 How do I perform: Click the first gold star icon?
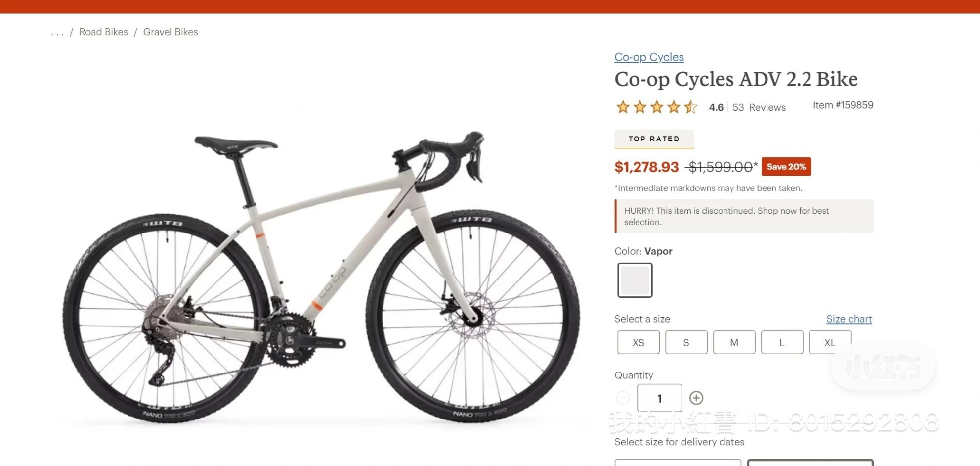point(622,107)
